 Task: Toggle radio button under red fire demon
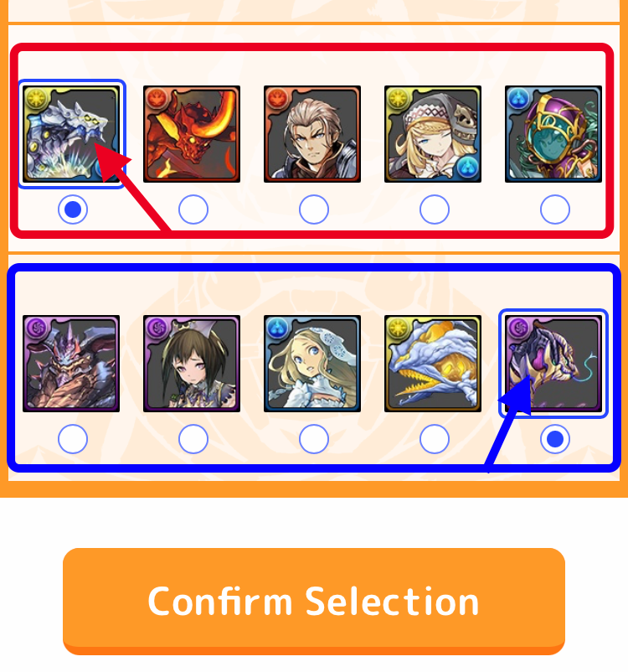coord(193,209)
